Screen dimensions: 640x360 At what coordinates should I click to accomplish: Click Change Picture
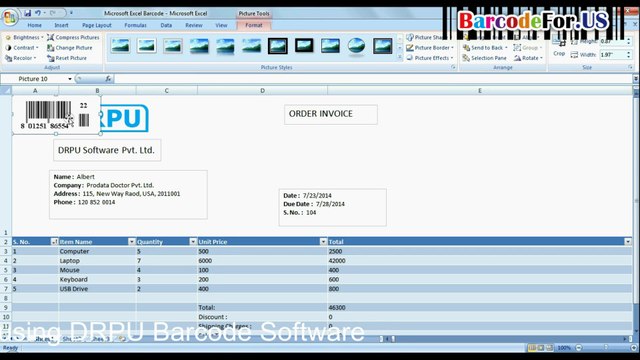click(x=69, y=48)
